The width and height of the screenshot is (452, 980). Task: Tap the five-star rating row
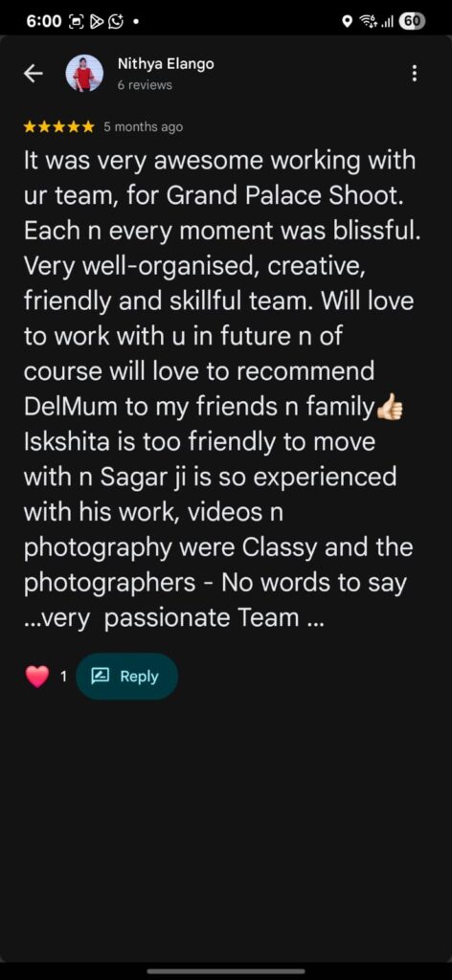click(x=58, y=127)
